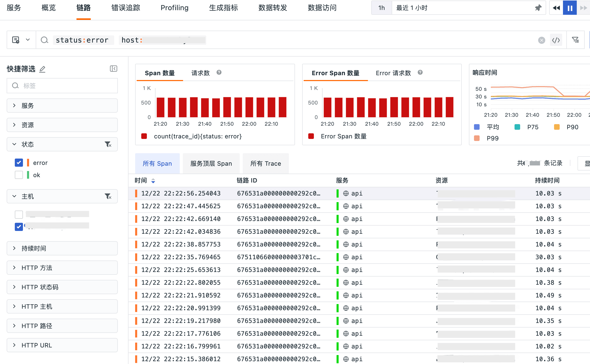Click the pin icon in time selector

click(538, 8)
